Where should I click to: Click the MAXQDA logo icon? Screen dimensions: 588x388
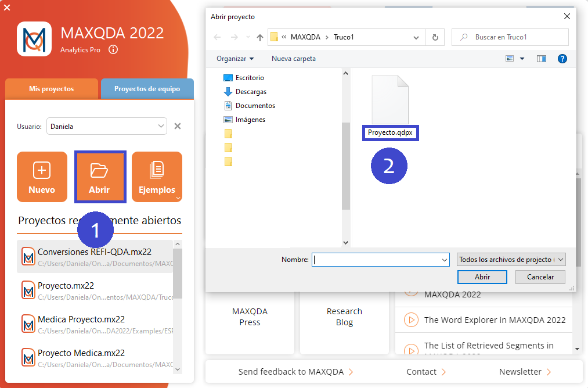click(x=34, y=39)
